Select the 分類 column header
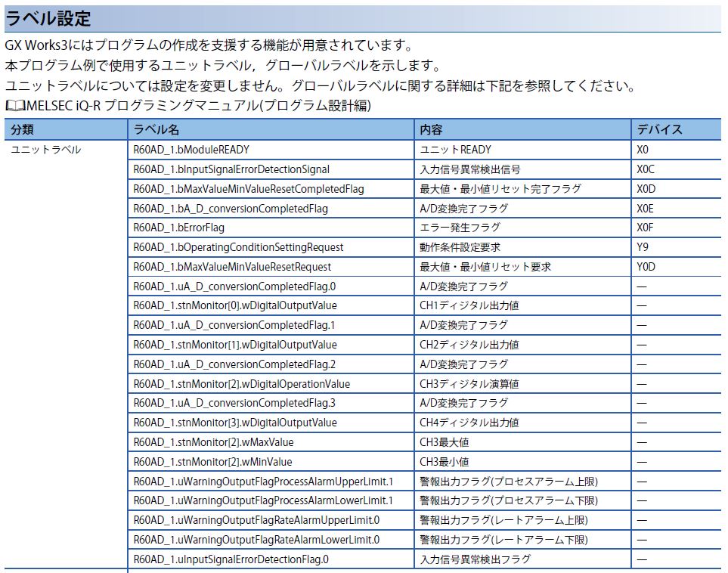728x573 pixels. 23,129
